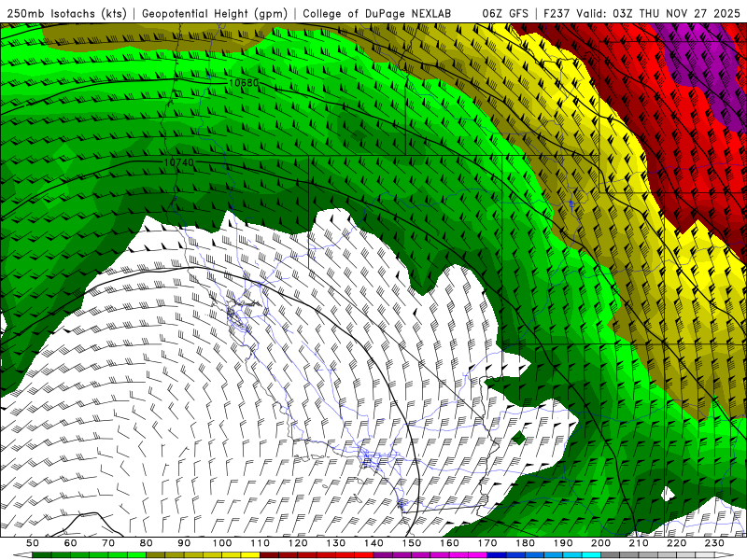The image size is (747, 560).
Task: Click the legend value 170
Action: [487, 543]
